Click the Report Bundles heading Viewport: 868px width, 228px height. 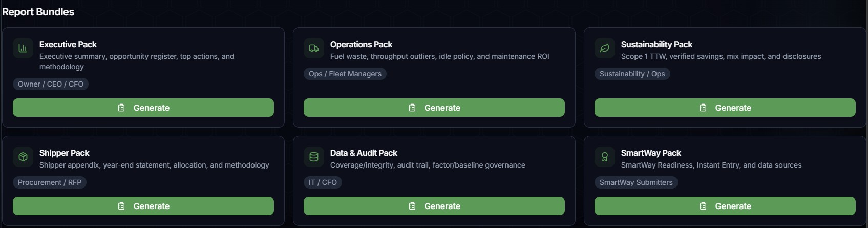click(x=38, y=12)
